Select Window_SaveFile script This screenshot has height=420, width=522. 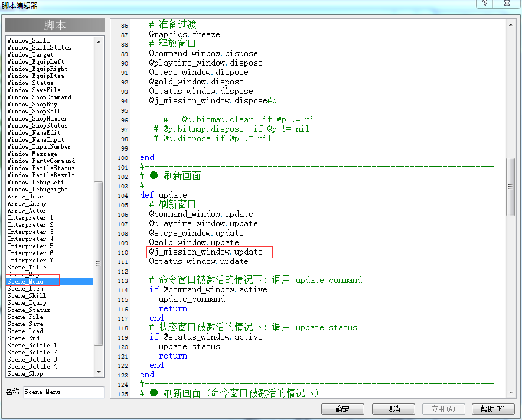coord(34,90)
